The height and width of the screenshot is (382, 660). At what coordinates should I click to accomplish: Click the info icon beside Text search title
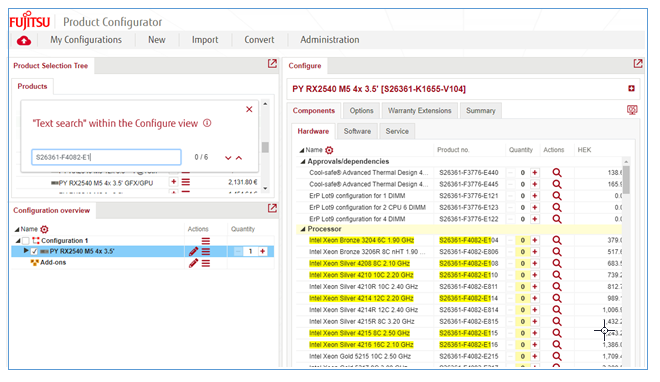(x=207, y=123)
